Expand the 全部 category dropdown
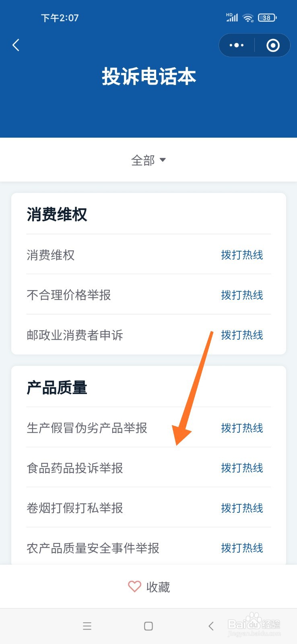Image resolution: width=297 pixels, height=644 pixels. [x=148, y=160]
